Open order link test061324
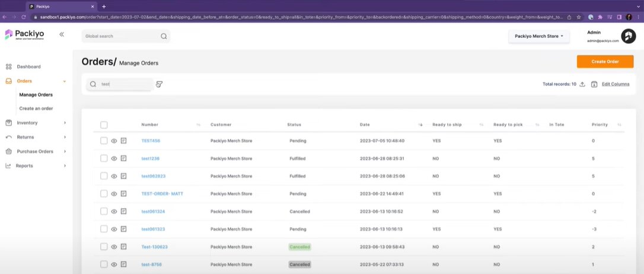 tap(153, 211)
